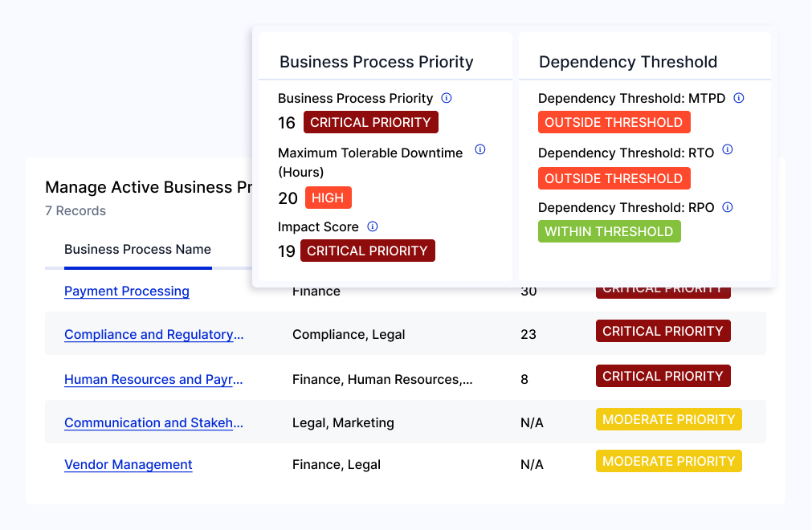The image size is (812, 530).
Task: Click value 8 in Human Resources row
Action: click(x=524, y=379)
